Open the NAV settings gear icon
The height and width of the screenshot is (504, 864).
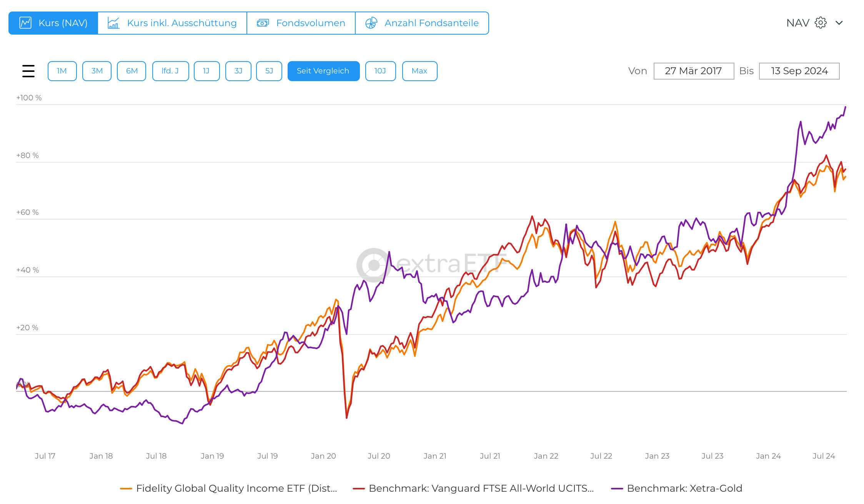coord(821,23)
